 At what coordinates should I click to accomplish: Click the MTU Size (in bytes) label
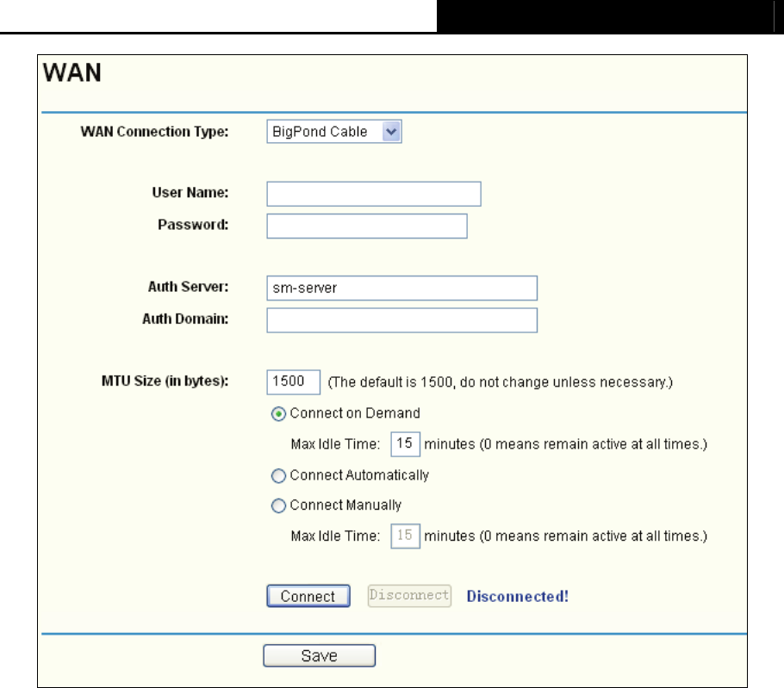[x=165, y=381]
